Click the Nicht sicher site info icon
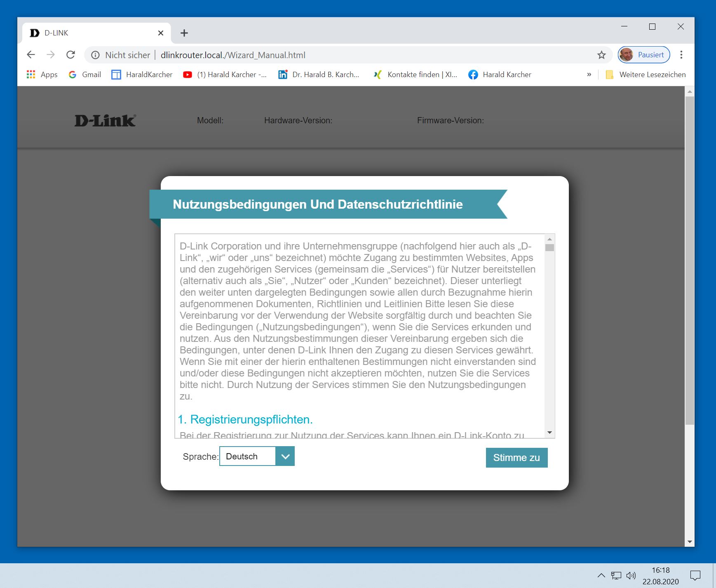This screenshot has width=716, height=588. click(95, 55)
